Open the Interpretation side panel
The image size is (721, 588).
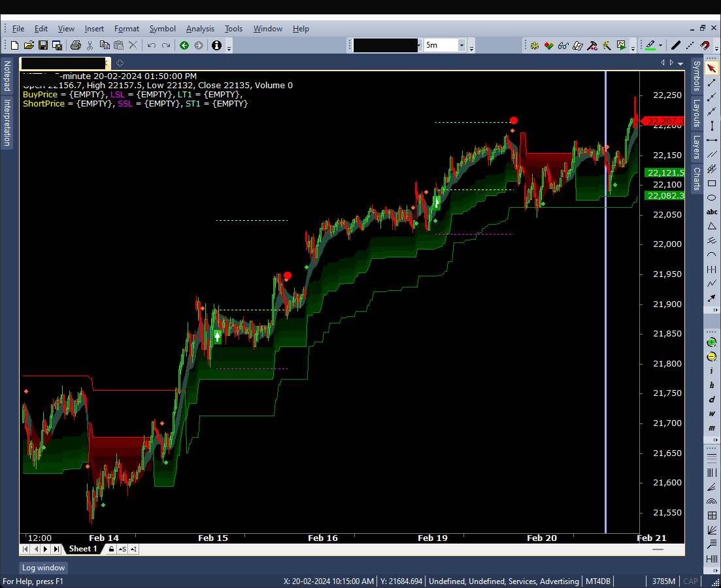pyautogui.click(x=7, y=123)
